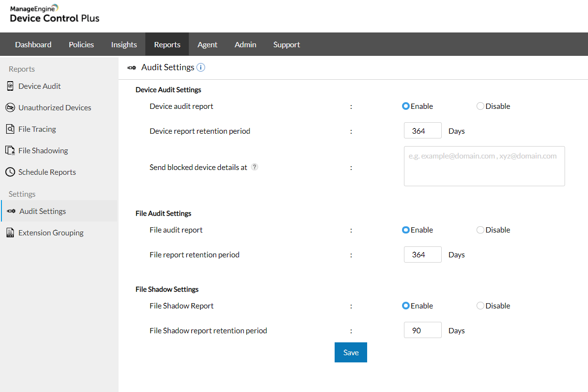Click the Device Audit sidebar icon

(10, 86)
